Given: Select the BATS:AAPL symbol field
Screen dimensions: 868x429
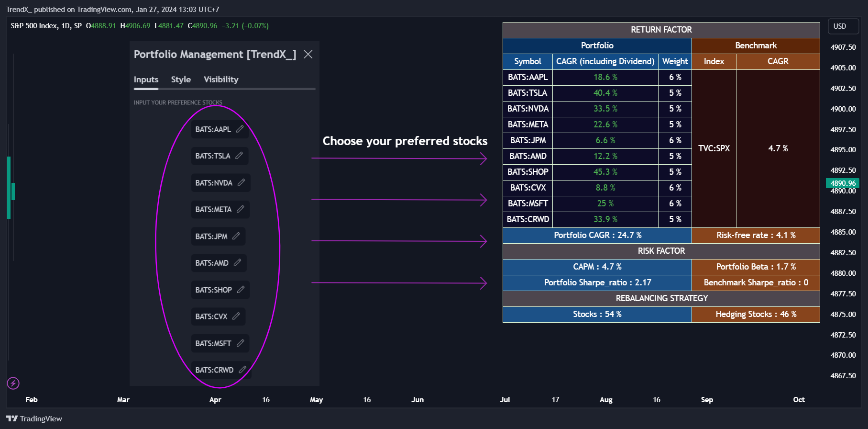Looking at the screenshot, I should (x=220, y=129).
